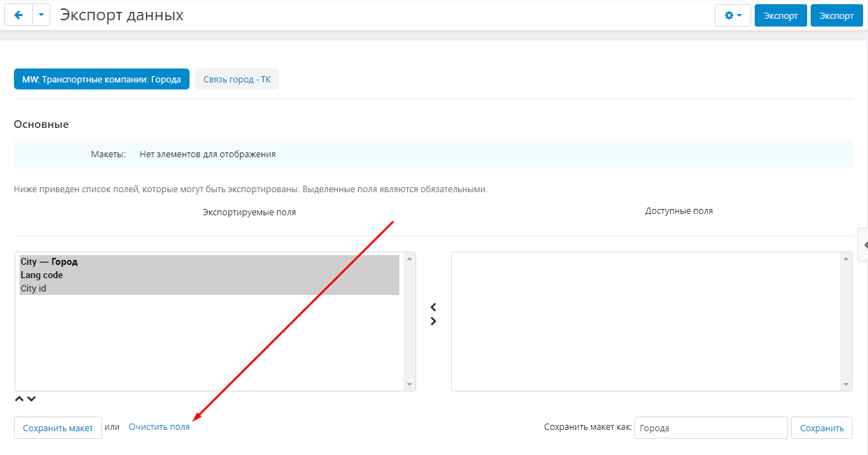Click the right chevron between the lists
The image size is (868, 455).
tap(433, 322)
